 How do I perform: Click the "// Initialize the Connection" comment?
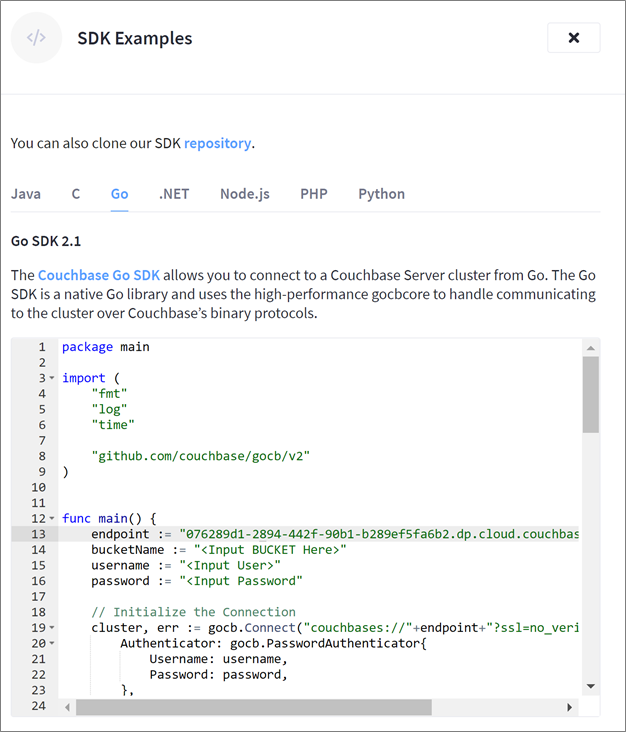(x=193, y=612)
